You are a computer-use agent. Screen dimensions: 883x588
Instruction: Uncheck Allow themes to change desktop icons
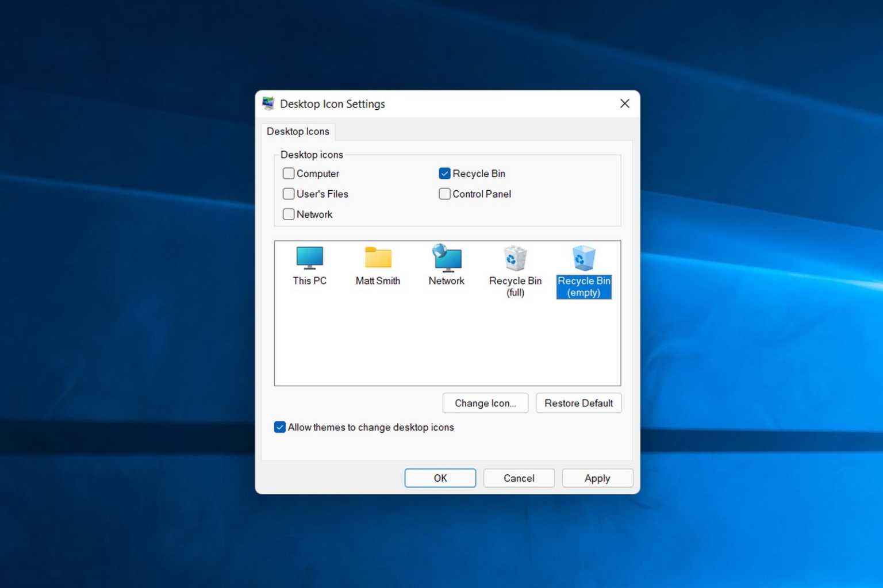280,427
